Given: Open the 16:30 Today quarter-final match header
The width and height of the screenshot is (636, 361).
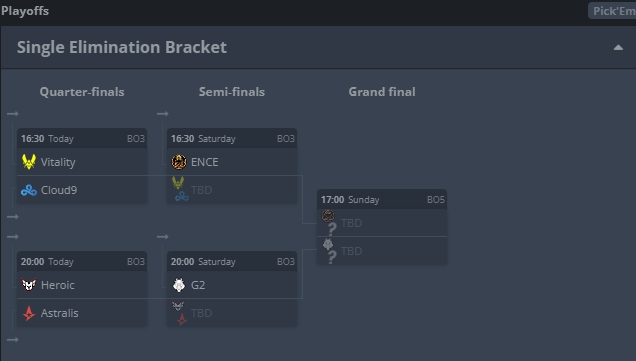Looking at the screenshot, I should click(82, 139).
